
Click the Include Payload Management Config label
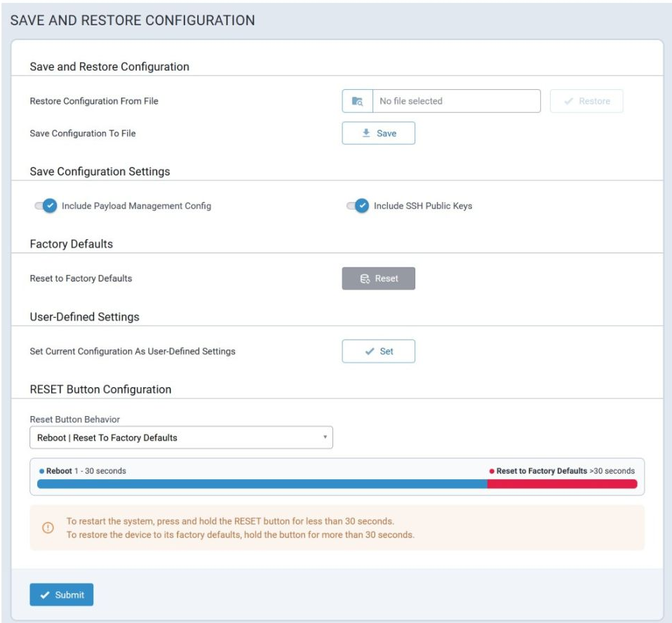tap(136, 206)
